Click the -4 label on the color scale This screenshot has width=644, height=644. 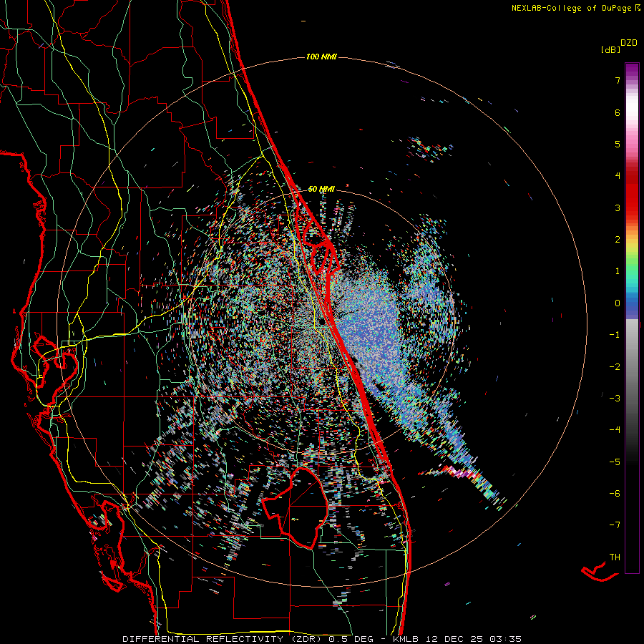coord(615,430)
